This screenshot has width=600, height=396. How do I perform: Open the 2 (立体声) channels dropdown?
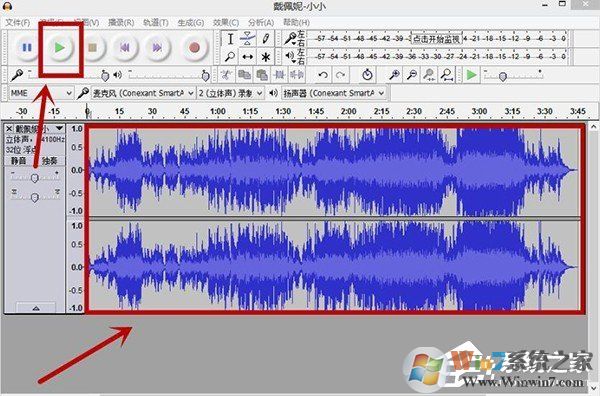click(231, 93)
